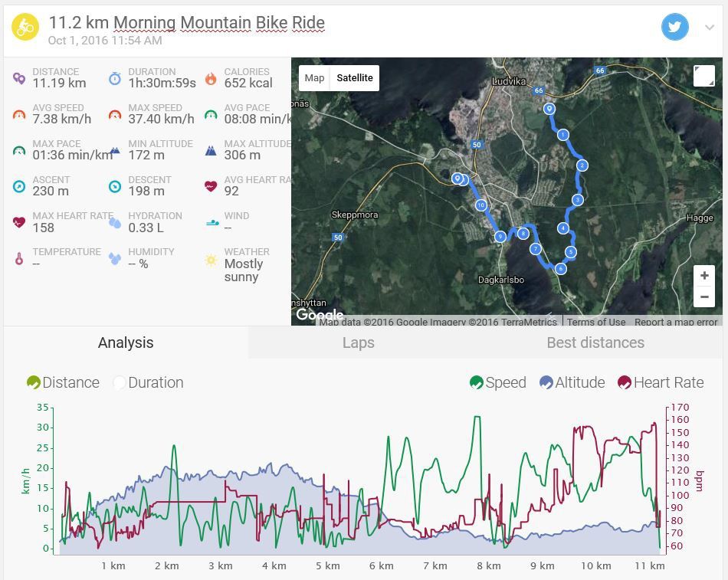
Task: Toggle fullscreen map view
Action: pyautogui.click(x=703, y=76)
